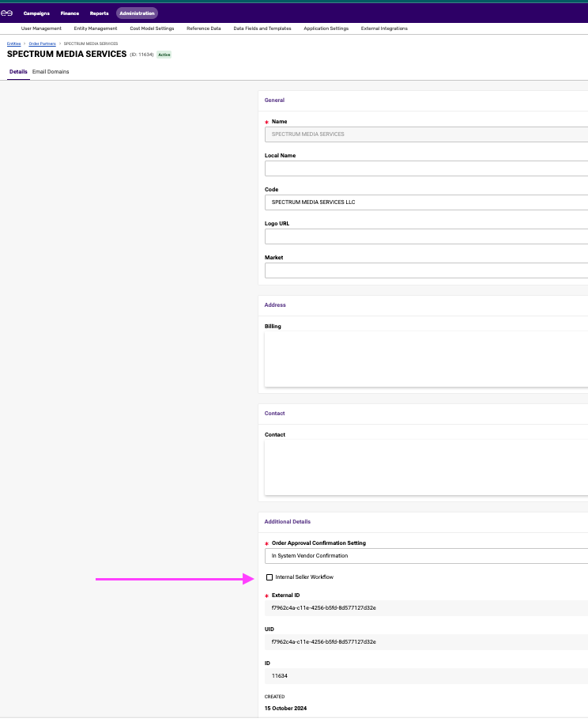Click the created date 15 October 2024

pyautogui.click(x=285, y=709)
